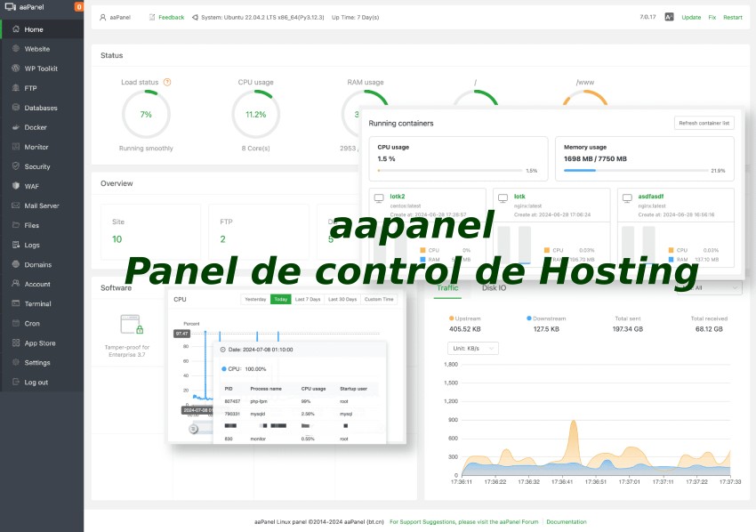This screenshot has height=532, width=756.
Task: Open Docker section icon
Action: (x=16, y=127)
